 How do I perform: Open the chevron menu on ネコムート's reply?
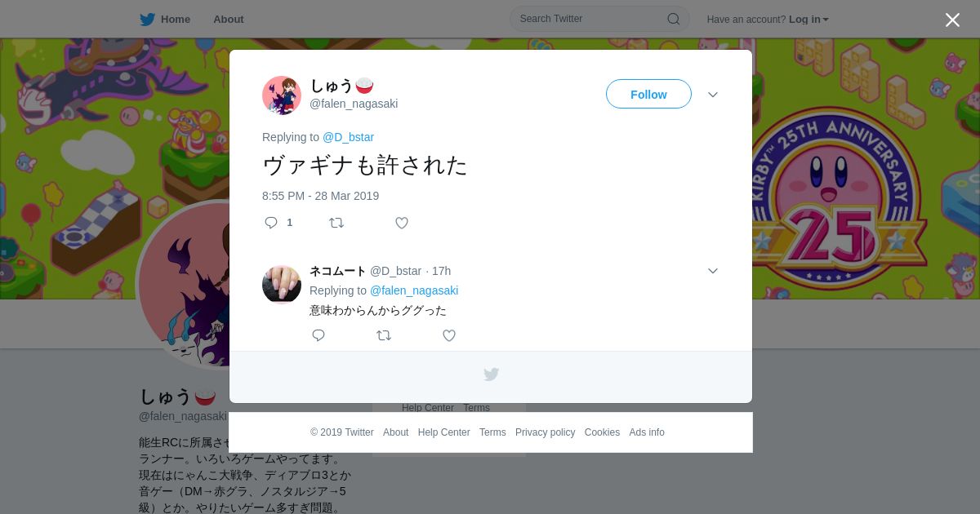[713, 271]
